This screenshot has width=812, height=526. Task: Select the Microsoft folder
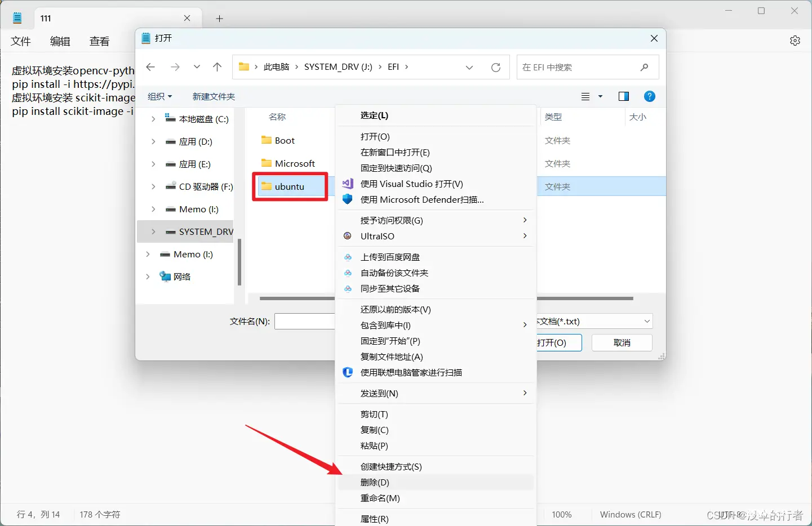[289, 163]
